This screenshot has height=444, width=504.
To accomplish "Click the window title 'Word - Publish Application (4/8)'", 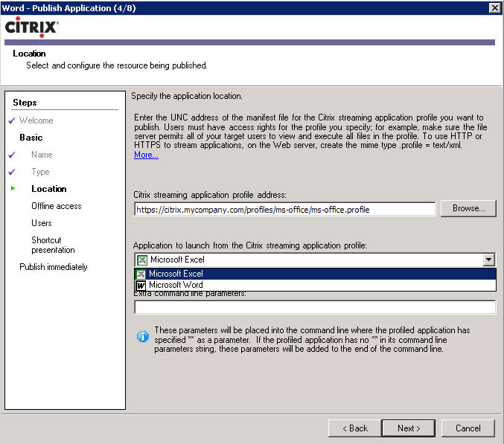I will tap(69, 8).
